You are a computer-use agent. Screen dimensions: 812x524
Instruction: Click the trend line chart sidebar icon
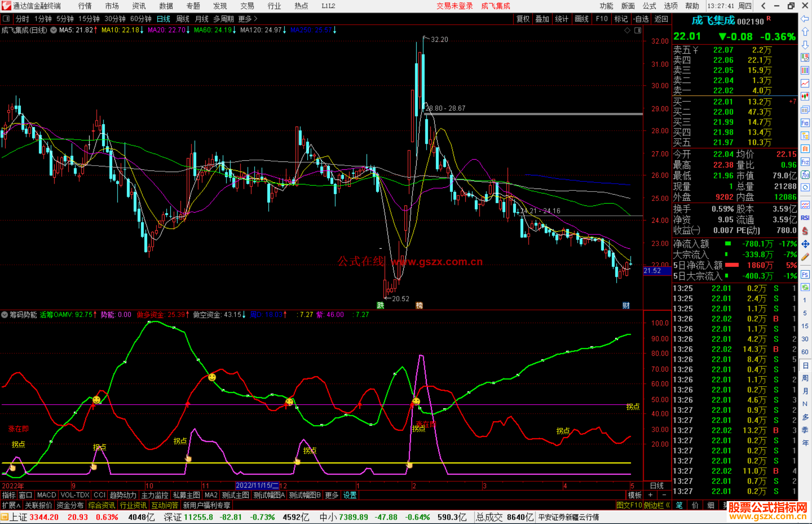805,83
